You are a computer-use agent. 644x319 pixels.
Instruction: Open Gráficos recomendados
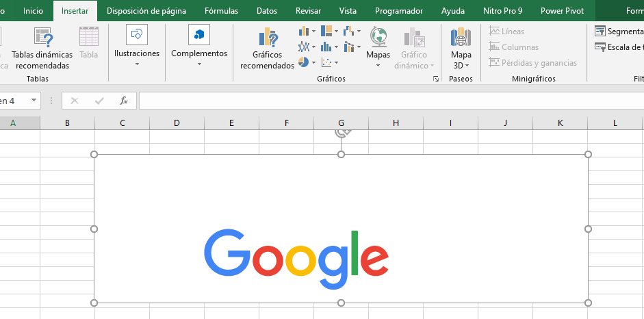coord(267,49)
